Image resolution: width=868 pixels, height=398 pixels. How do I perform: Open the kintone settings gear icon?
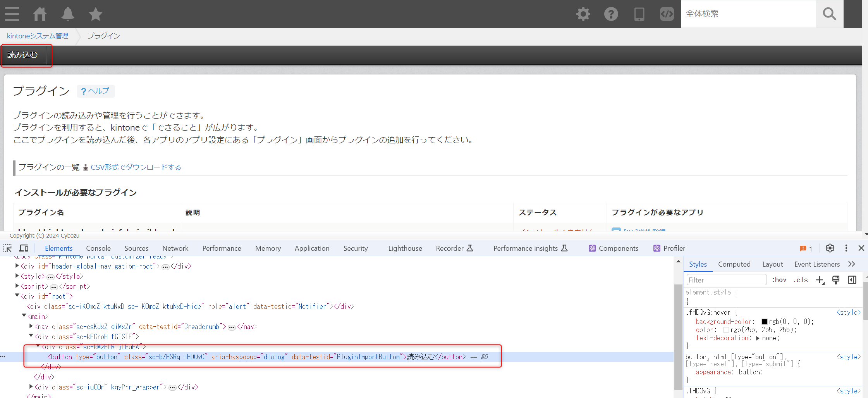coord(583,14)
